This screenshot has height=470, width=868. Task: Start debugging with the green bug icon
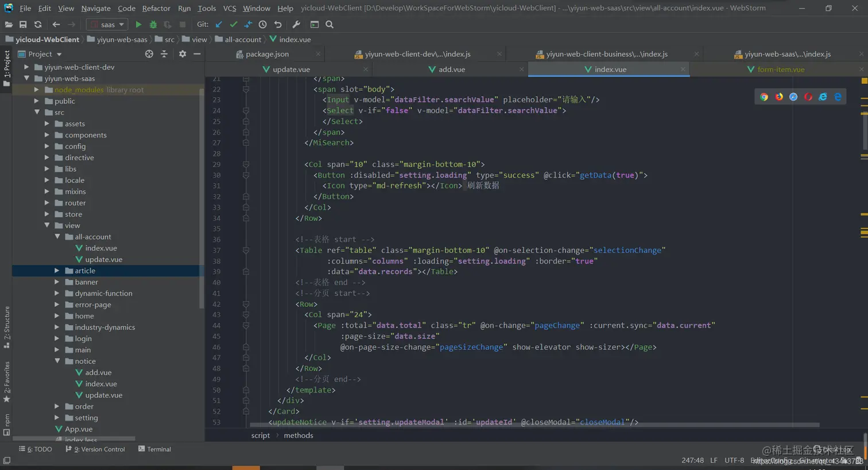pos(153,25)
